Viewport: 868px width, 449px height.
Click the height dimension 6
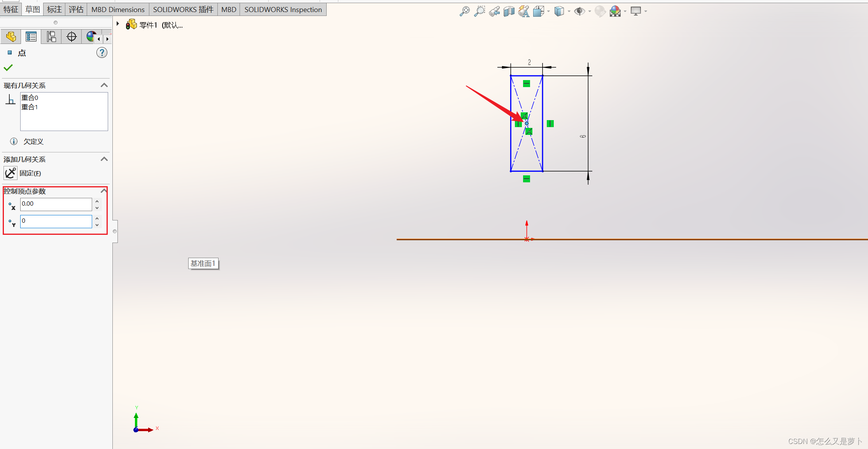point(583,136)
